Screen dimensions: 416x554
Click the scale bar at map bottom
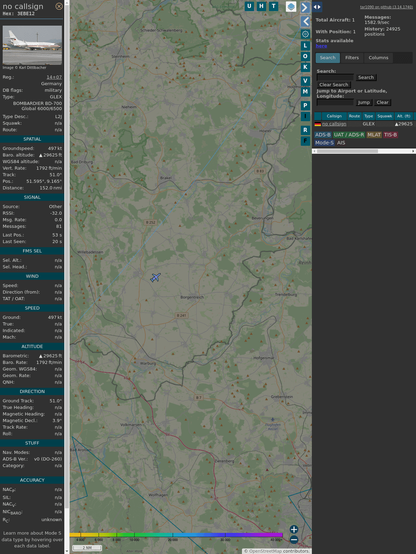pyautogui.click(x=87, y=548)
